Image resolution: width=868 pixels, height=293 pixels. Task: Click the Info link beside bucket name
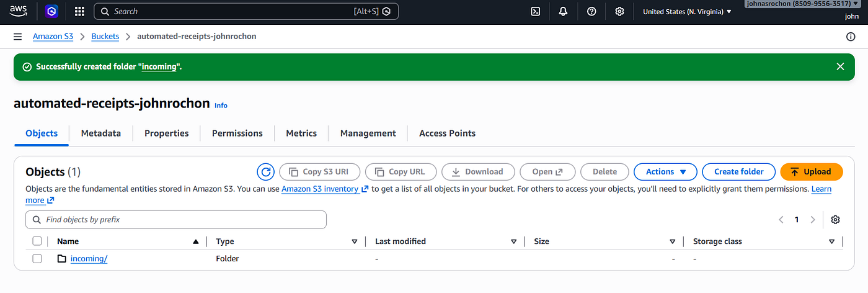[221, 106]
